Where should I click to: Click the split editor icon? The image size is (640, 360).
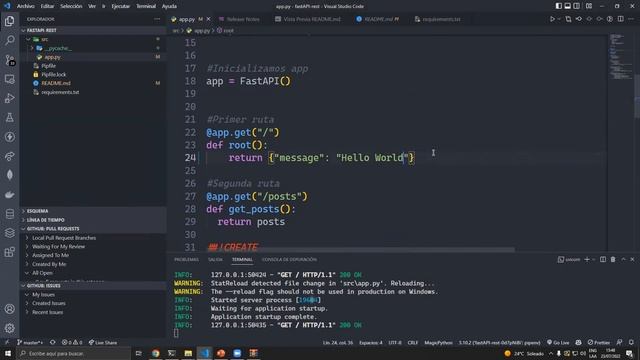click(620, 19)
